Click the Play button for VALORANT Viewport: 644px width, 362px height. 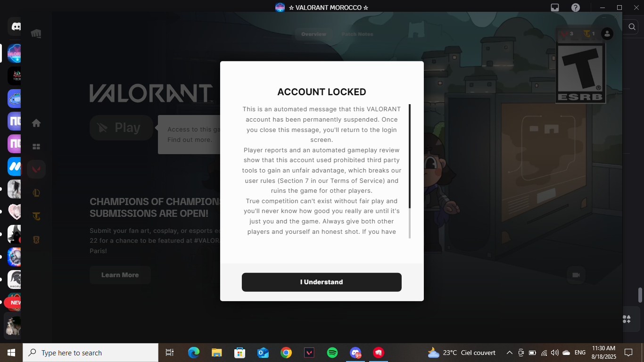(x=121, y=128)
